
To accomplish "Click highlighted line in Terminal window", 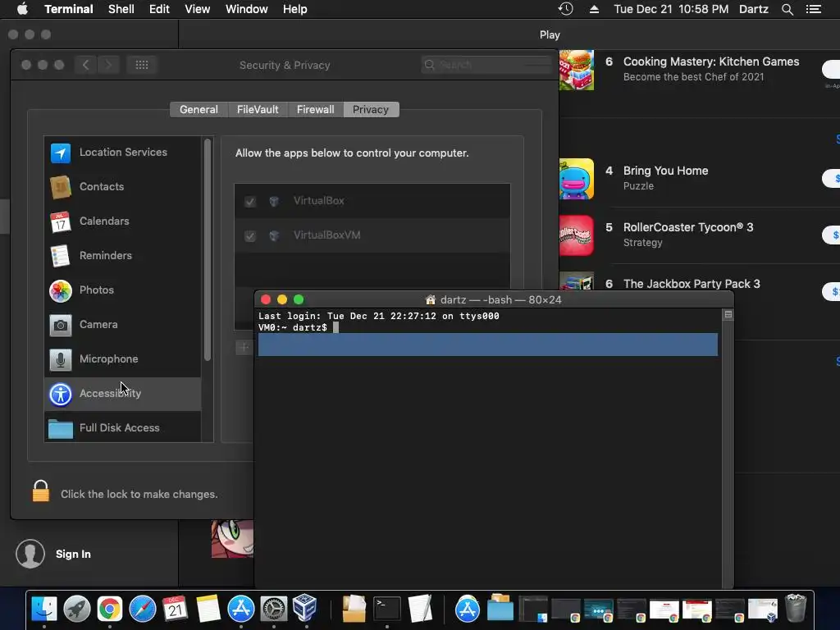I will pos(487,345).
